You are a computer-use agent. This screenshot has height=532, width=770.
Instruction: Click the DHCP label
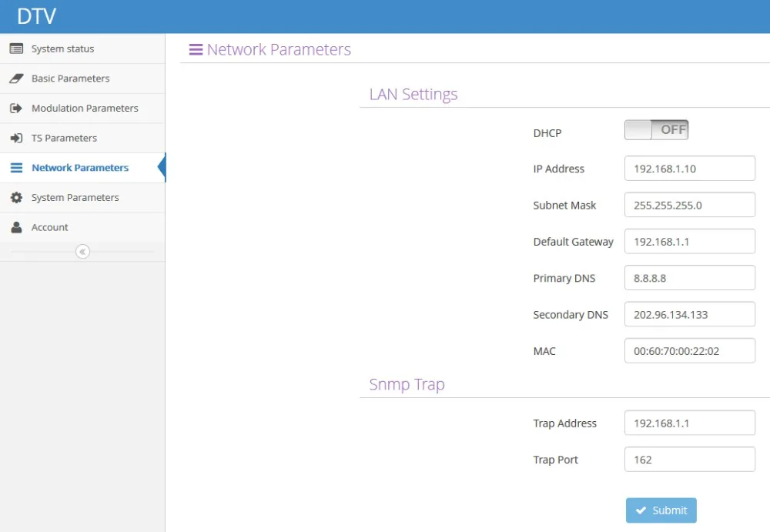[x=547, y=133]
